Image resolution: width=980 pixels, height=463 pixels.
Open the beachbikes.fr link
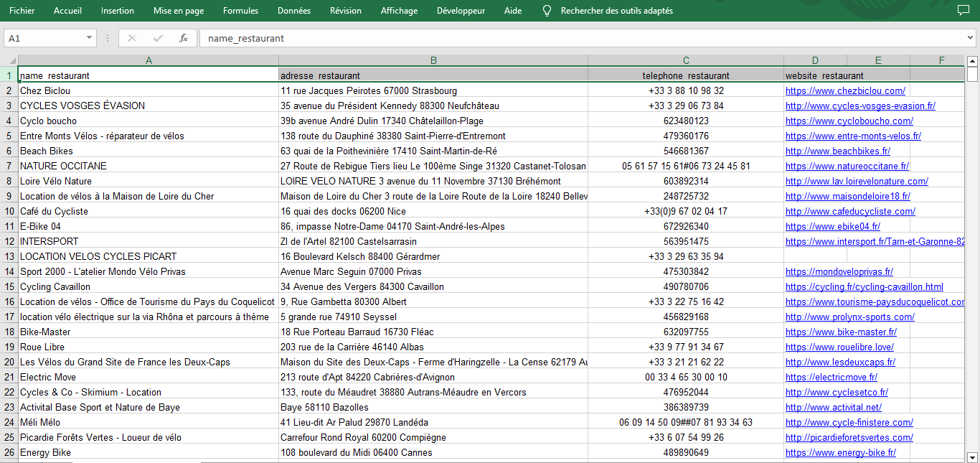[838, 151]
